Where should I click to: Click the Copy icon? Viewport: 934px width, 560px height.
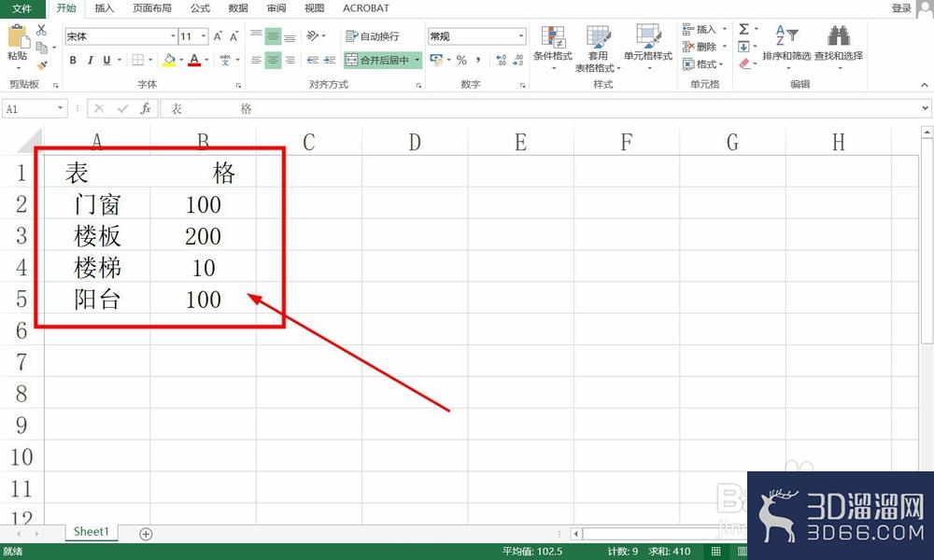tap(41, 48)
